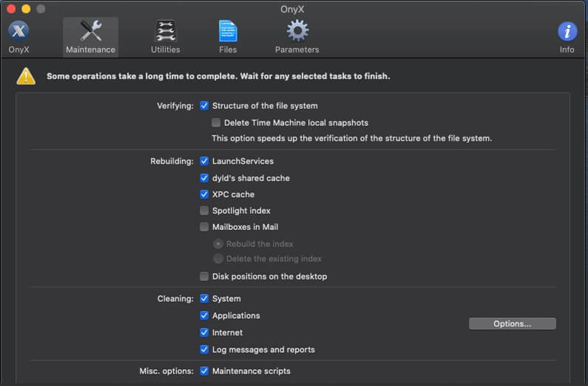Toggle the XPC cache checkbox
588x386 pixels.
point(205,194)
